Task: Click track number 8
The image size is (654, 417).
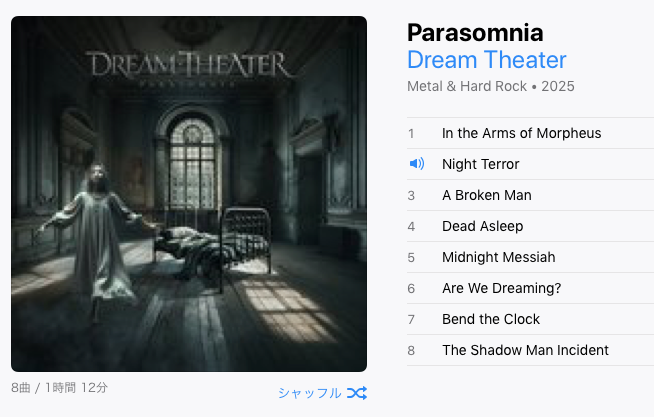Action: [411, 350]
